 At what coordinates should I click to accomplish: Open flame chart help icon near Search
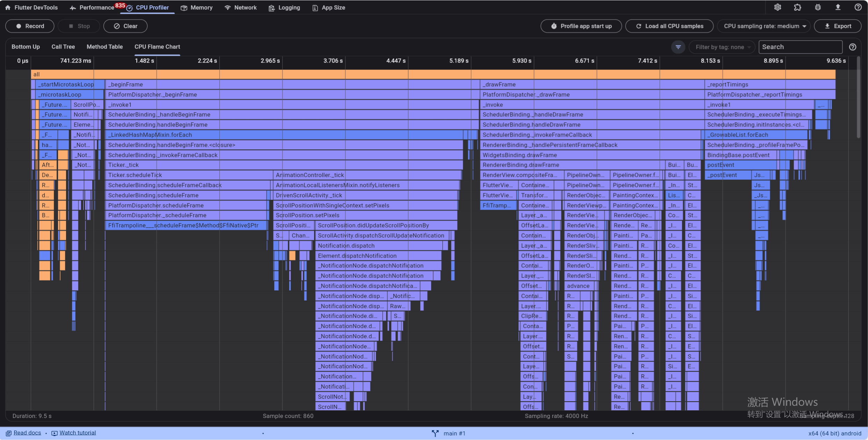(853, 47)
